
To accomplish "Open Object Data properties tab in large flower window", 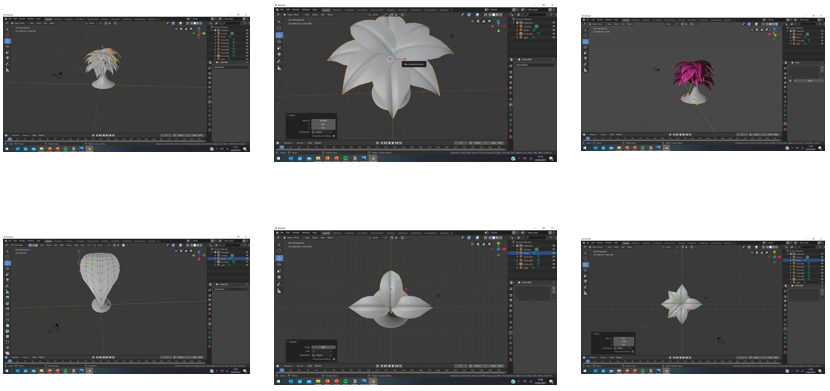I will point(511,125).
